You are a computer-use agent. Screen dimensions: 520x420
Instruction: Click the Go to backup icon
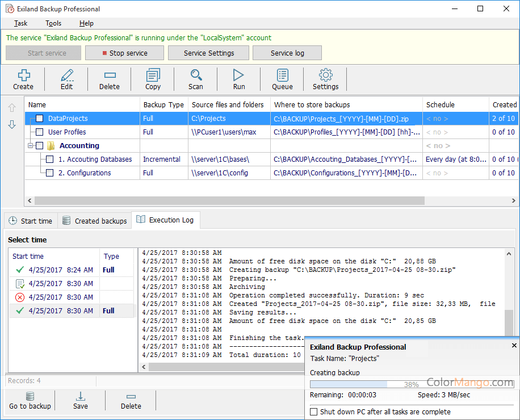(x=30, y=396)
